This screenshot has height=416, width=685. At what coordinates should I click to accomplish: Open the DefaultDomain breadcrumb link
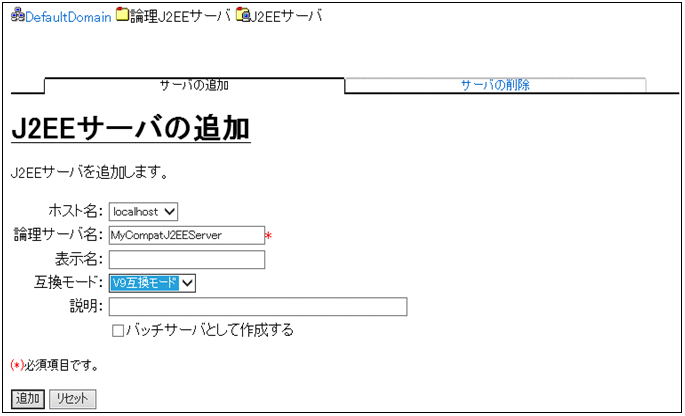68,17
